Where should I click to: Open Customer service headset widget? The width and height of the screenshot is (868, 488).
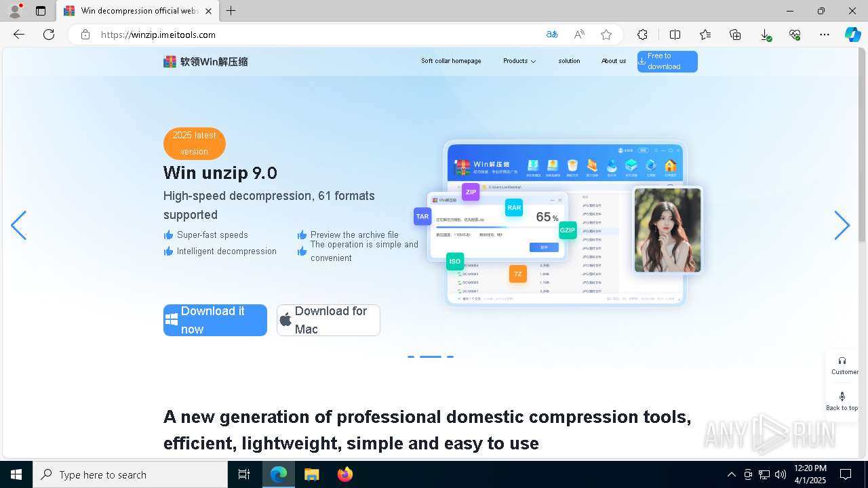pyautogui.click(x=842, y=365)
